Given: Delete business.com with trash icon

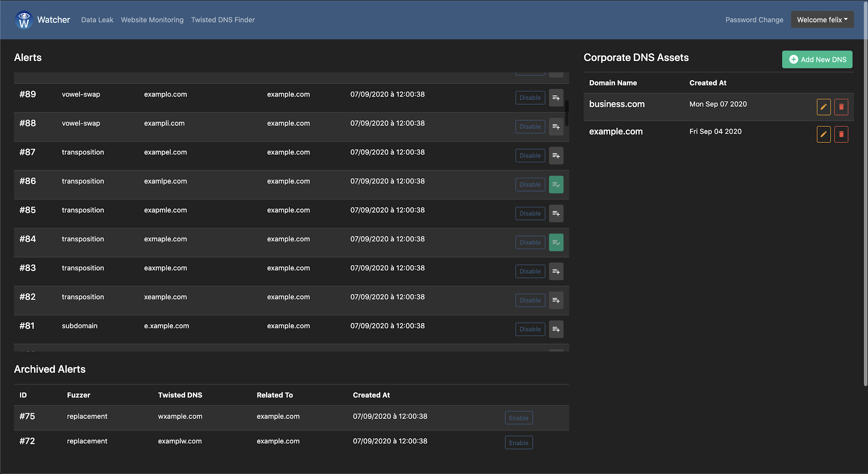Looking at the screenshot, I should (841, 107).
